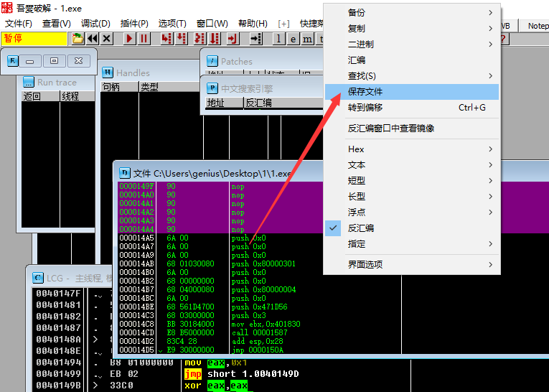This screenshot has height=392, width=549.
Task: Open the log window with the l button
Action: (x=278, y=39)
